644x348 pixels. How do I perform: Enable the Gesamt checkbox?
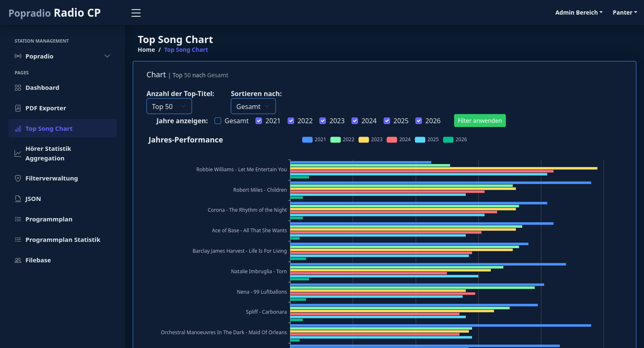coord(218,120)
